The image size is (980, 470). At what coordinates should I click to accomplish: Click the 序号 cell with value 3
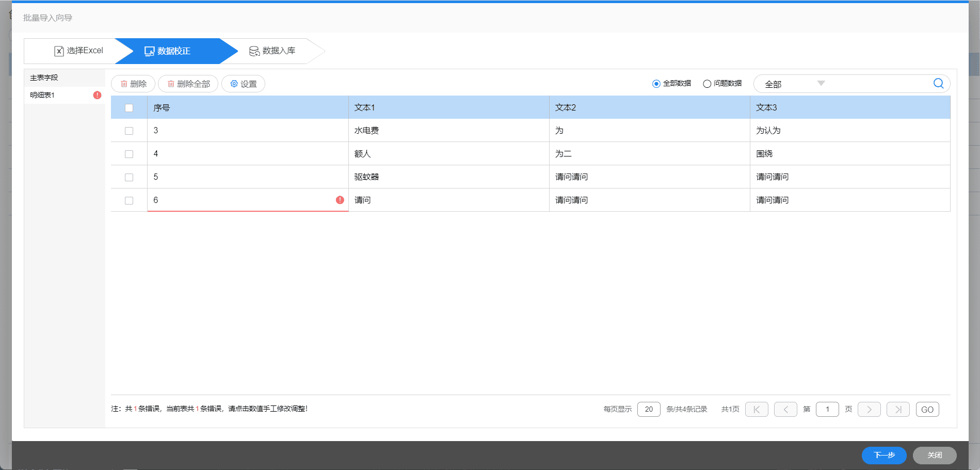[248, 131]
